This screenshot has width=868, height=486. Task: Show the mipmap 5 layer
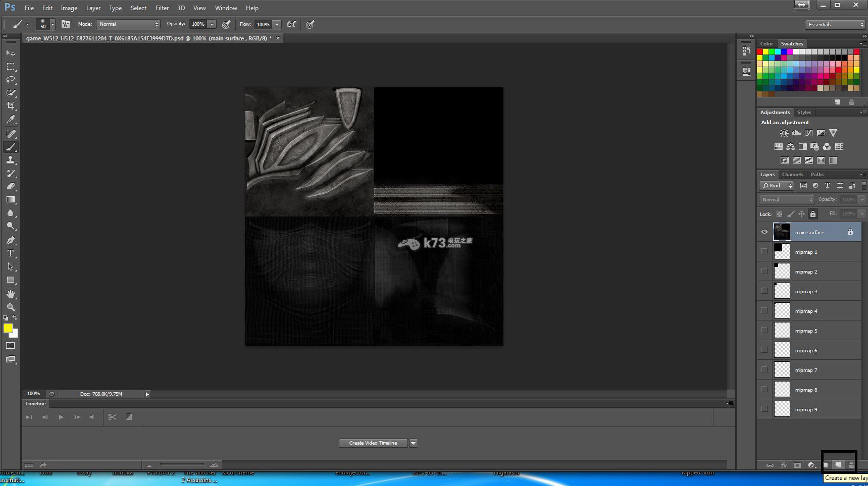coord(764,330)
